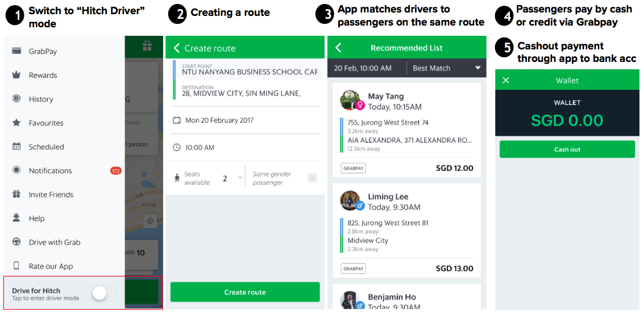Open the 20 Feb, 10:00 AM date selector

coord(363,68)
